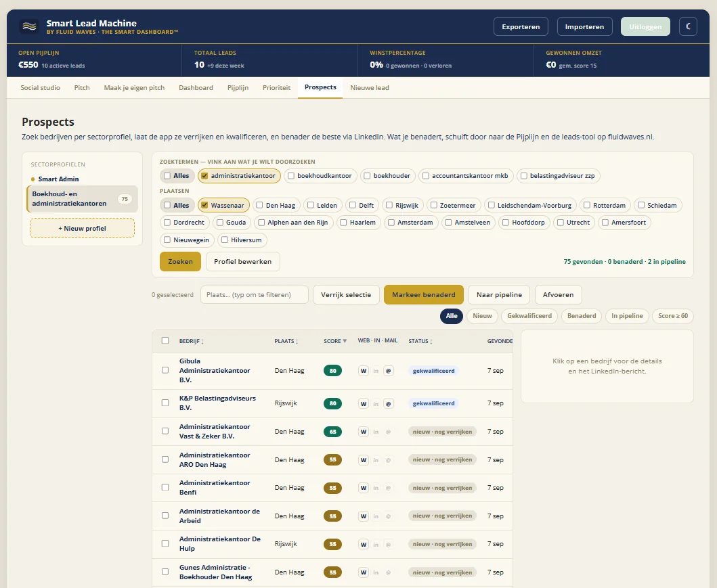
Task: Open the website icon for Administratiekantoor de Arbeid
Action: point(364,516)
